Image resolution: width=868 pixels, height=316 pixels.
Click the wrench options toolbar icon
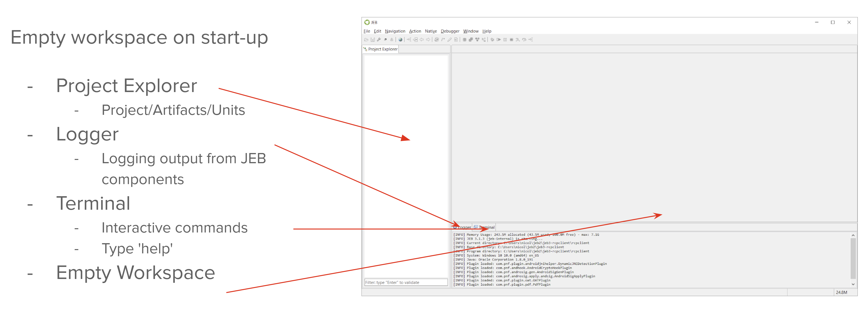point(379,40)
